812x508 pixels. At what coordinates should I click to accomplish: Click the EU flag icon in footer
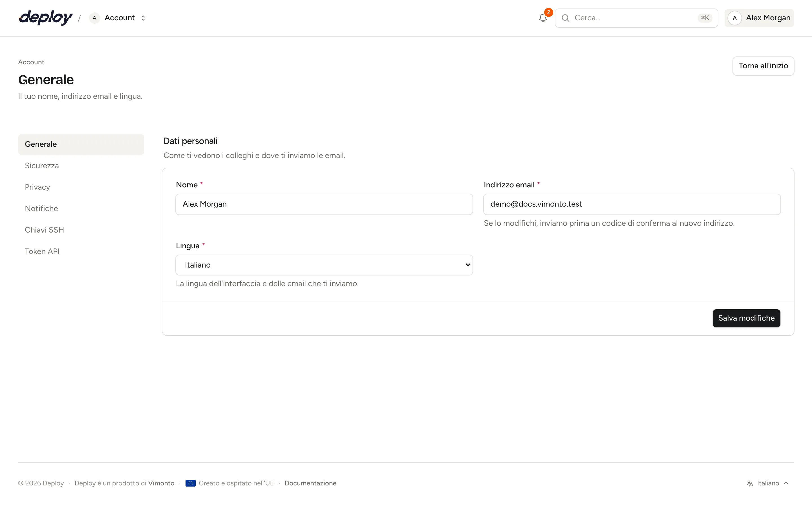coord(190,483)
